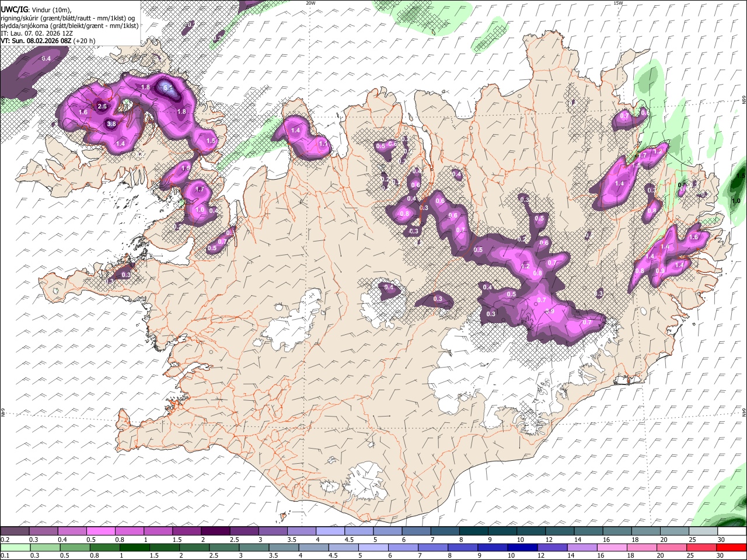Select the green-row swatch labeled 0.5
This screenshot has width=747, height=560.
[x=75, y=547]
